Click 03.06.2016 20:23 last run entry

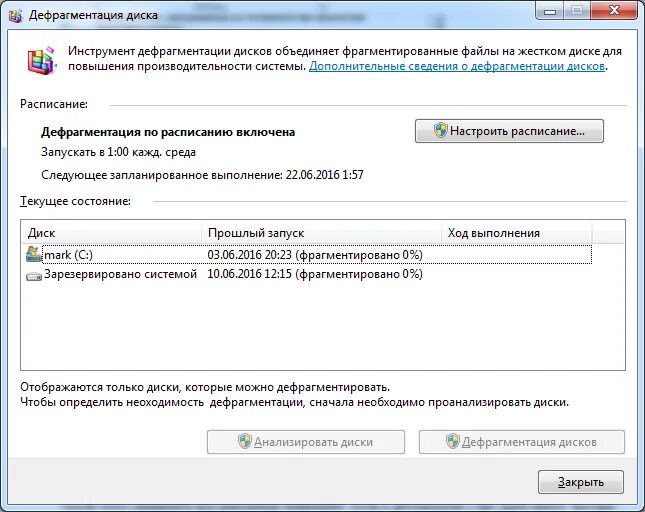pos(315,255)
